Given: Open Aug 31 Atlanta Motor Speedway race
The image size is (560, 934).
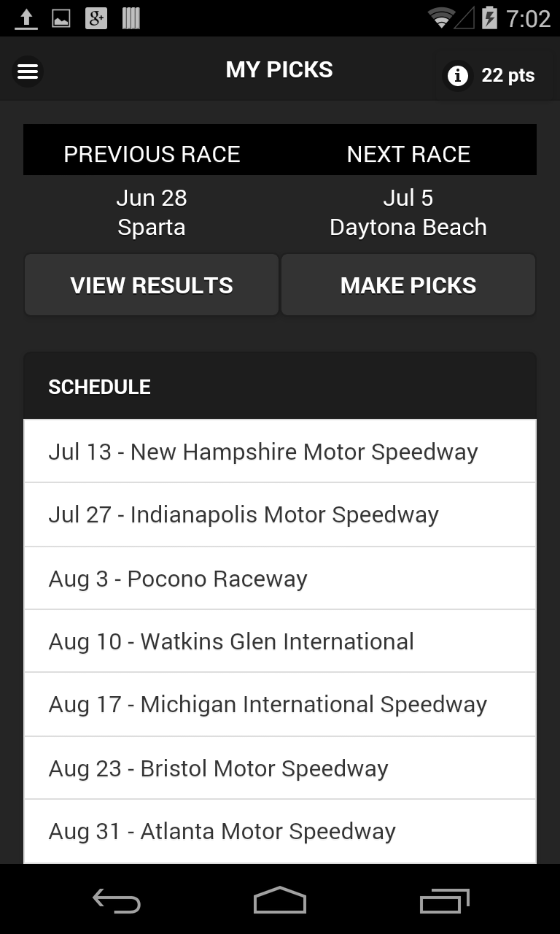Looking at the screenshot, I should click(x=280, y=831).
